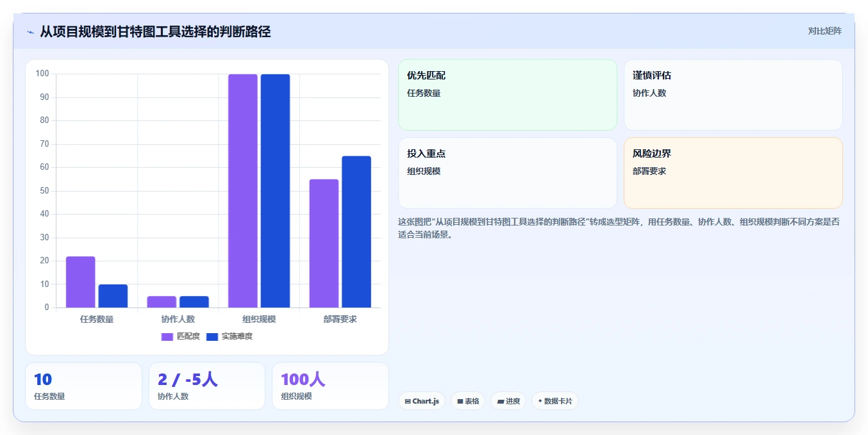868x435 pixels.
Task: Toggle the 实施难度 legend entry
Action: 230,336
